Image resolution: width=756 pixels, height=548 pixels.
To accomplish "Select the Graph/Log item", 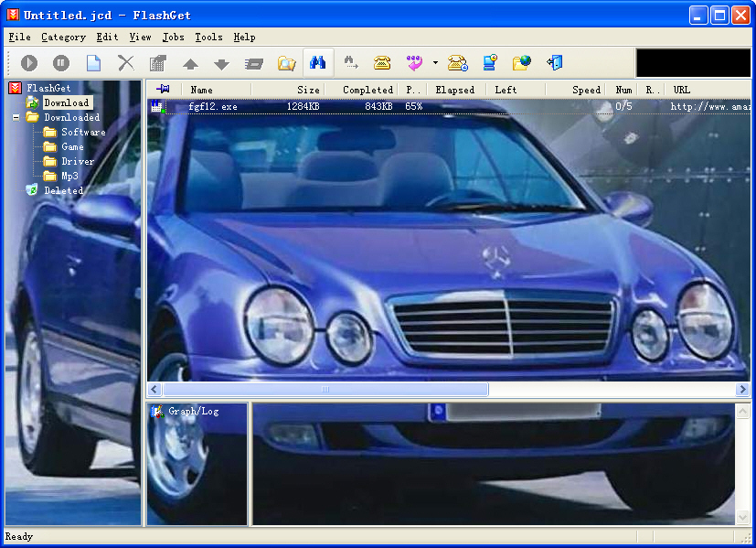I will click(193, 411).
